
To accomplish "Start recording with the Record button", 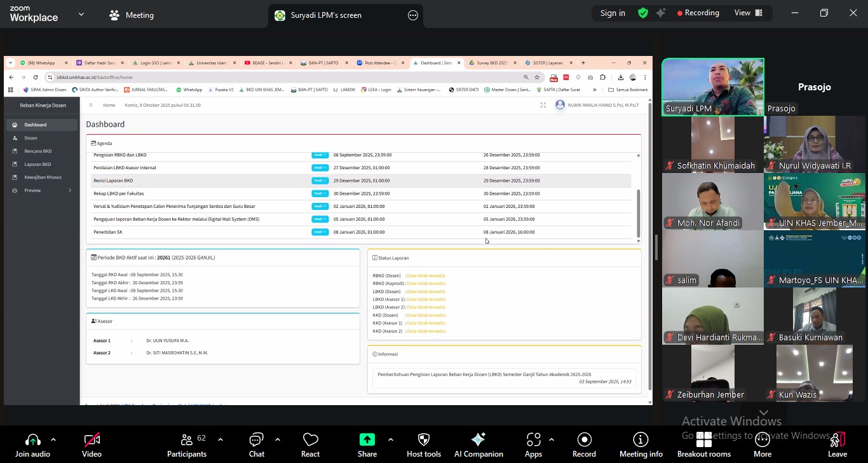I will click(584, 440).
